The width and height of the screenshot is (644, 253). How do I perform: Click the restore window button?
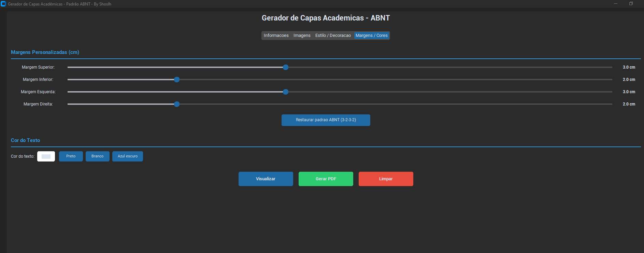pos(631,4)
